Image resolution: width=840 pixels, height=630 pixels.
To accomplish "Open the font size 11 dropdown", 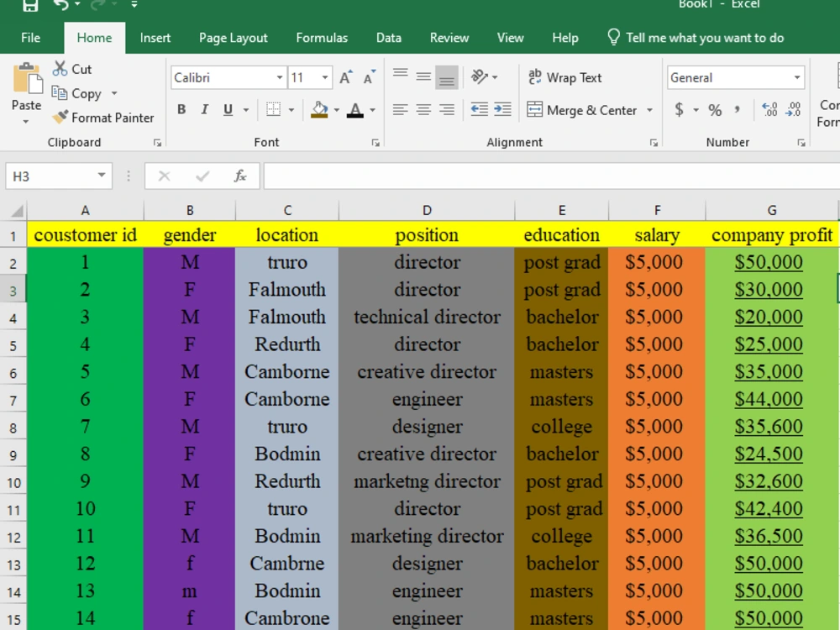I will pyautogui.click(x=324, y=77).
